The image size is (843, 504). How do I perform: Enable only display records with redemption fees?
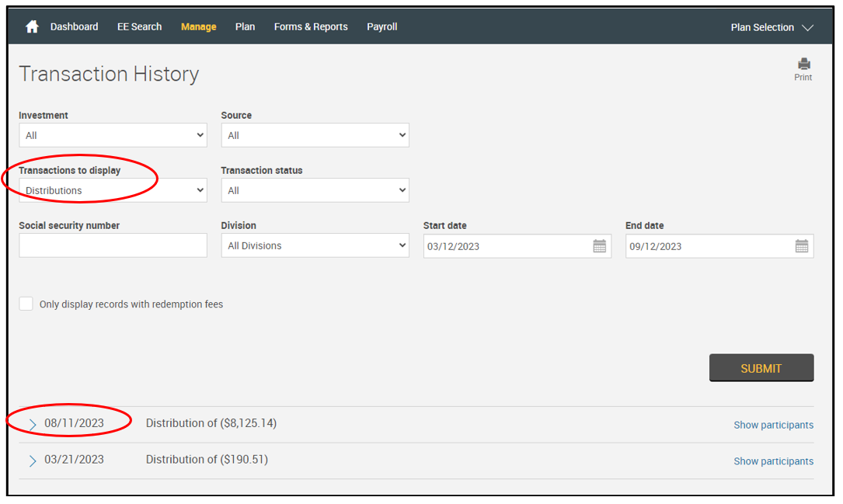26,304
